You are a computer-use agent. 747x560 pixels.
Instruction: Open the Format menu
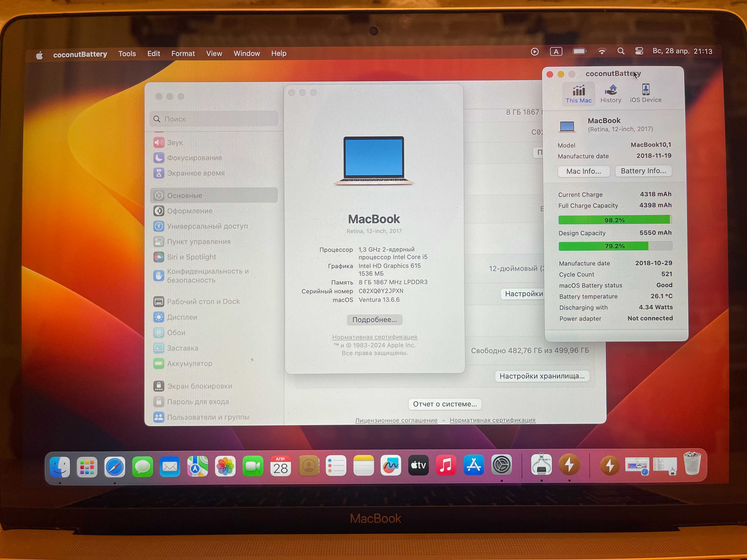tap(183, 53)
